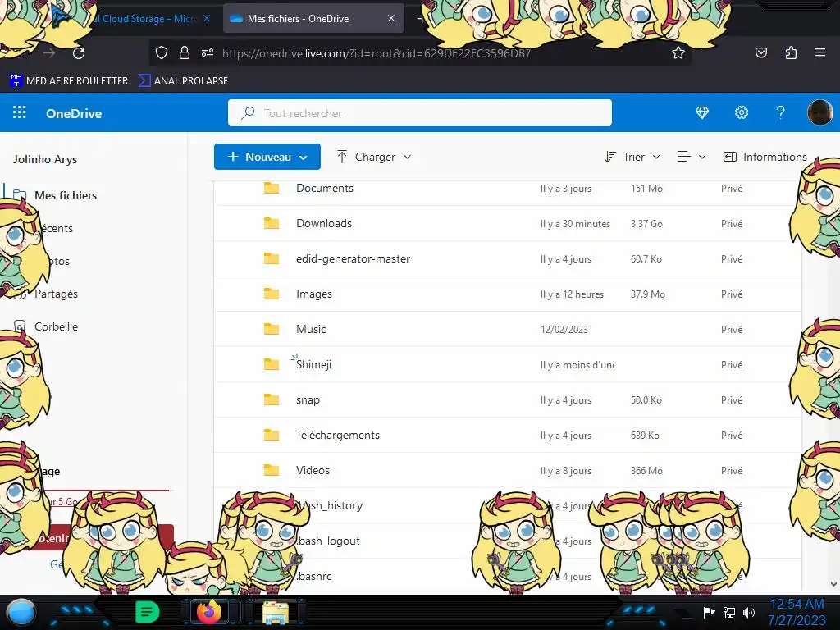Screen dimensions: 840x630
Task: Open Partagés in the sidebar
Action: [x=56, y=294]
